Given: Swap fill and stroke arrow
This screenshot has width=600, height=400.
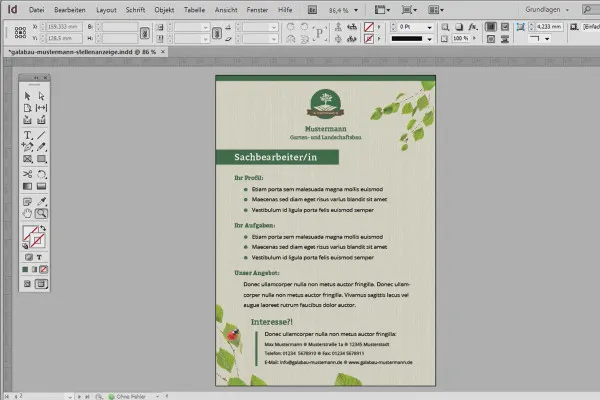Looking at the screenshot, I should 43,228.
